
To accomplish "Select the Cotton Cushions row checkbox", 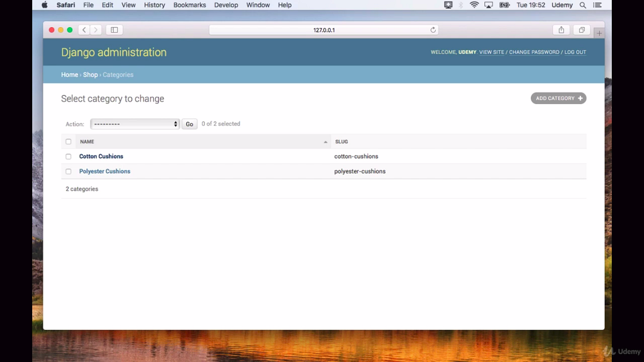I will coord(68,156).
